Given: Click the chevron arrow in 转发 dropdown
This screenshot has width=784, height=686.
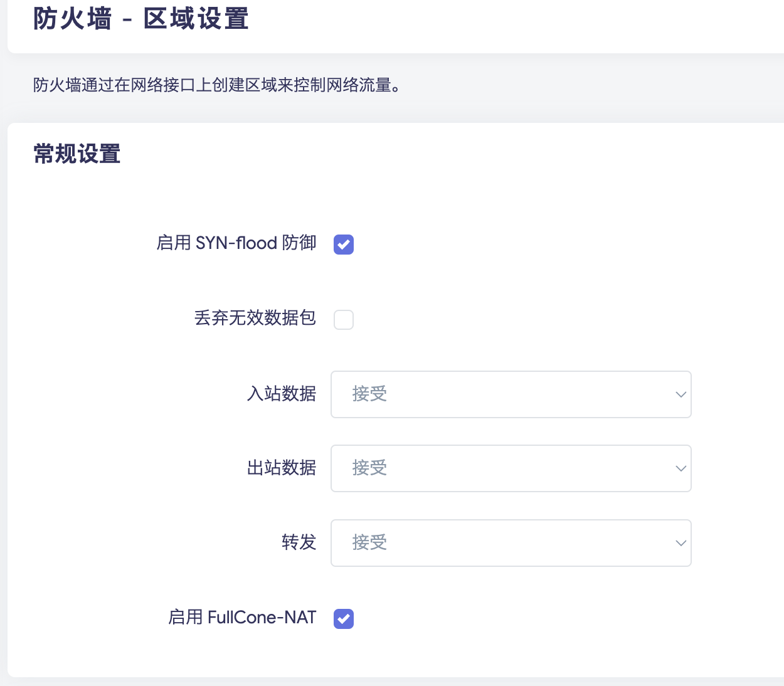Looking at the screenshot, I should click(681, 543).
